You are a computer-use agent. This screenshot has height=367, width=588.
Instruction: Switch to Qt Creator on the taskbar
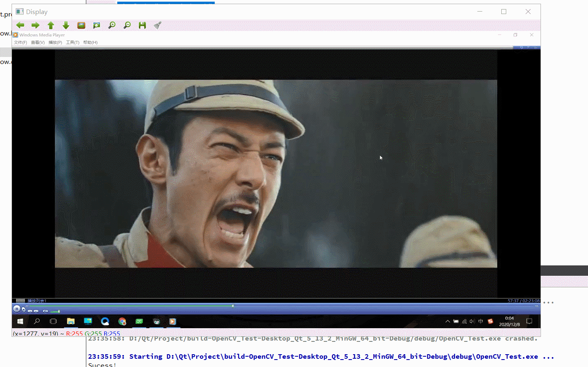tap(139, 321)
